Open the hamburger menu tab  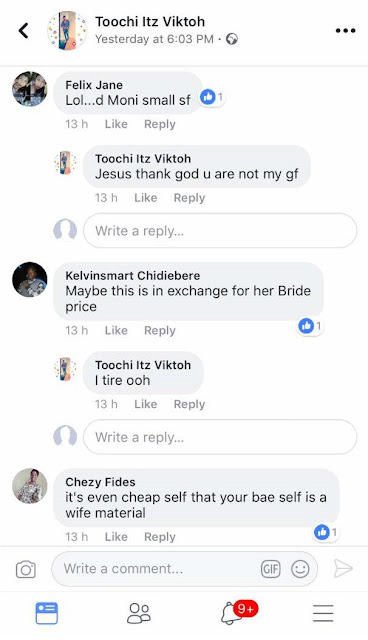point(323,613)
